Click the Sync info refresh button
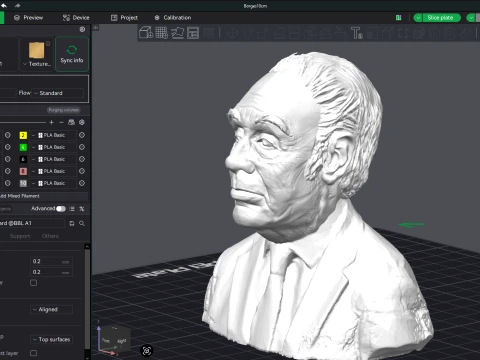 click(72, 54)
